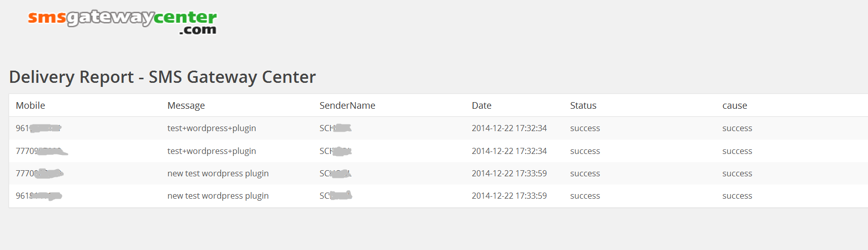Click the Delivery Report page heading
Screen dimensions: 868x250
coord(162,77)
